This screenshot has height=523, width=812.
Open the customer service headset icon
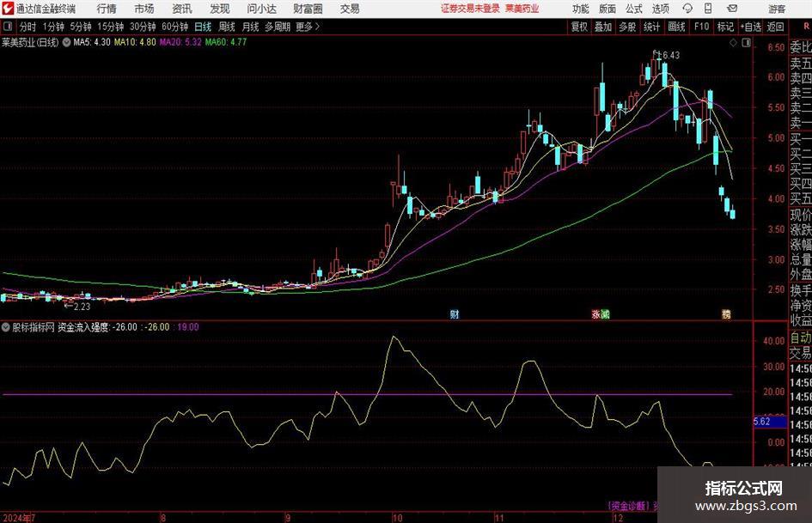pos(687,9)
